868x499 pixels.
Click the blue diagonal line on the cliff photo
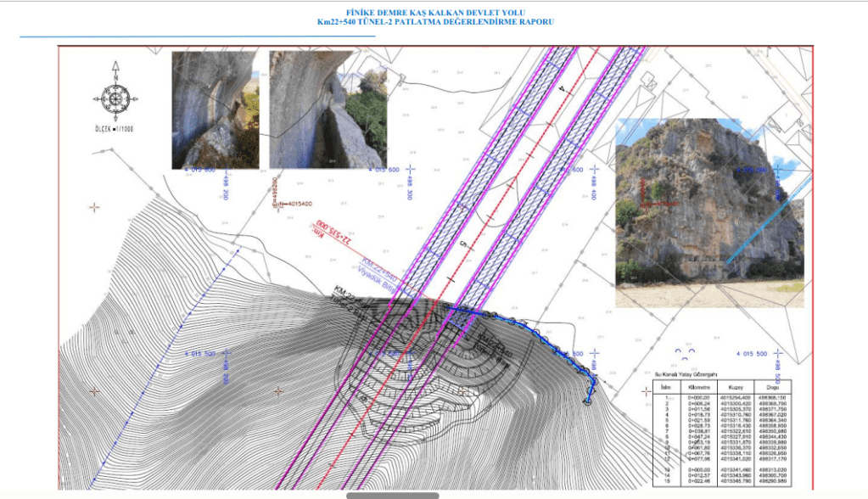click(x=760, y=227)
